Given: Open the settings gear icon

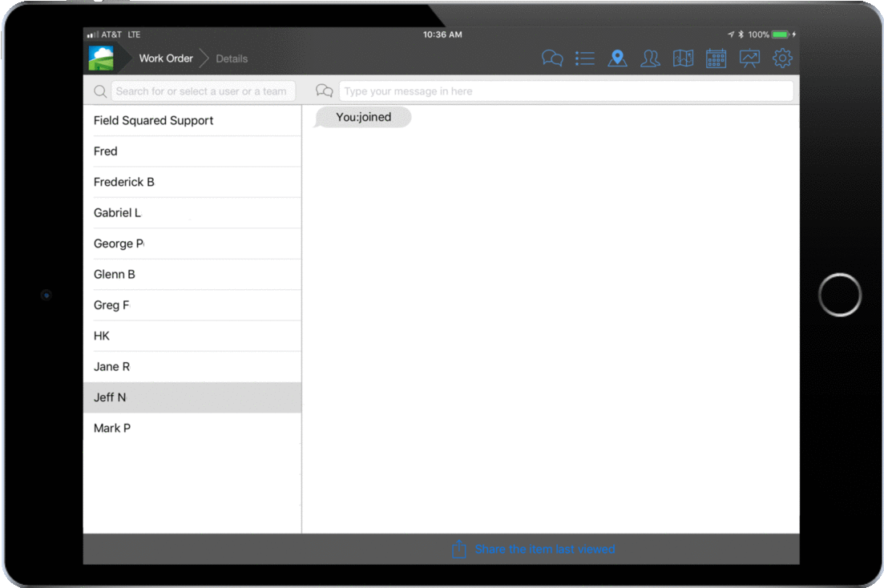Looking at the screenshot, I should pos(781,58).
